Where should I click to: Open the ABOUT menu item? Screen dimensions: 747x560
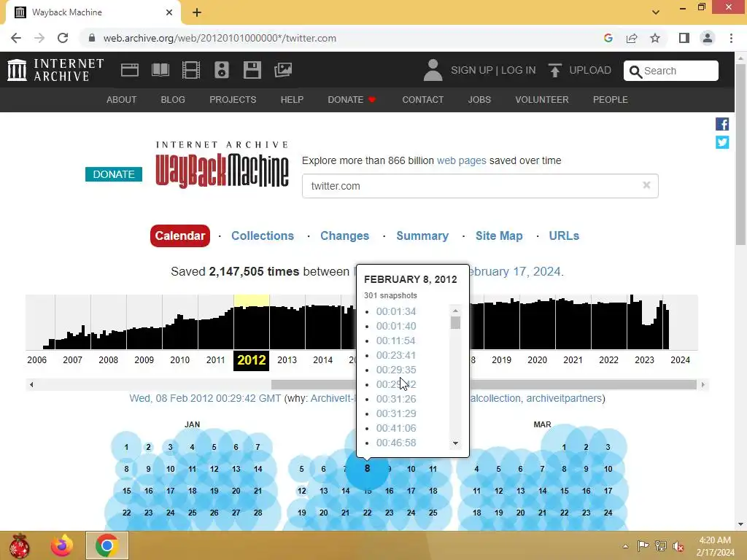(122, 99)
